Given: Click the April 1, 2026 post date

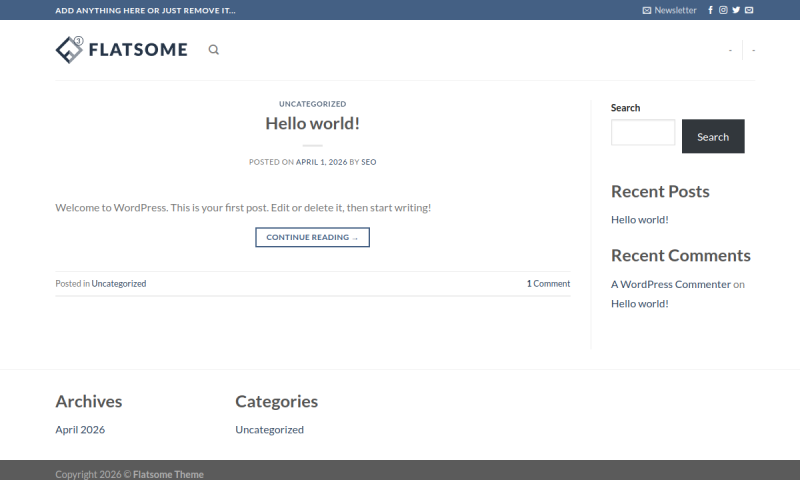Looking at the screenshot, I should point(321,161).
